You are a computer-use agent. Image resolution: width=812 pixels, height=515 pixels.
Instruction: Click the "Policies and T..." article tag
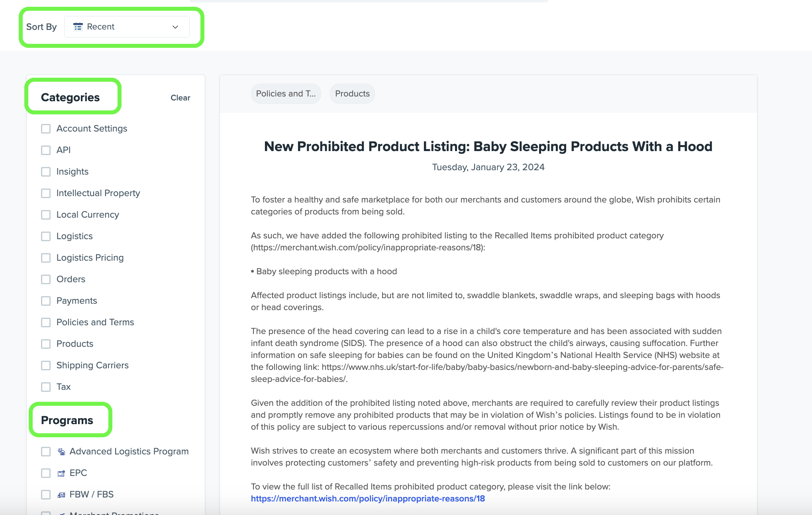[x=286, y=94]
